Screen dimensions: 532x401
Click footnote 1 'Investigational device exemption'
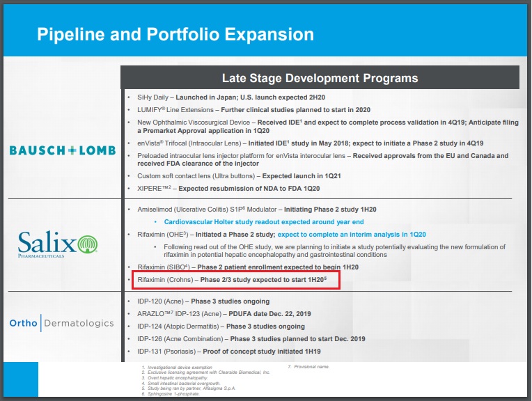tap(177, 368)
